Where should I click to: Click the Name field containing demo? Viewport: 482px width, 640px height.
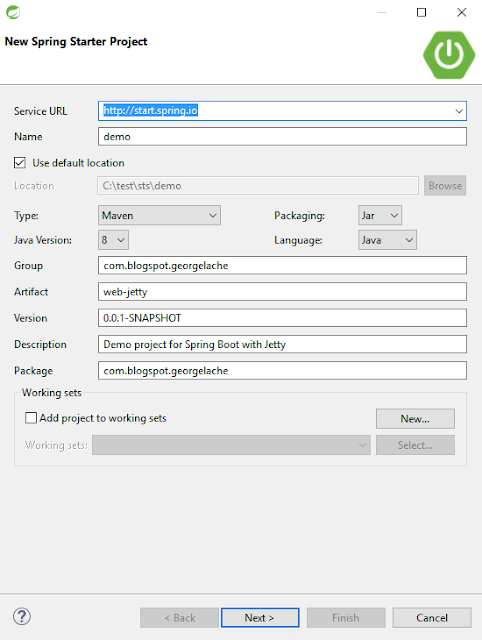[282, 137]
